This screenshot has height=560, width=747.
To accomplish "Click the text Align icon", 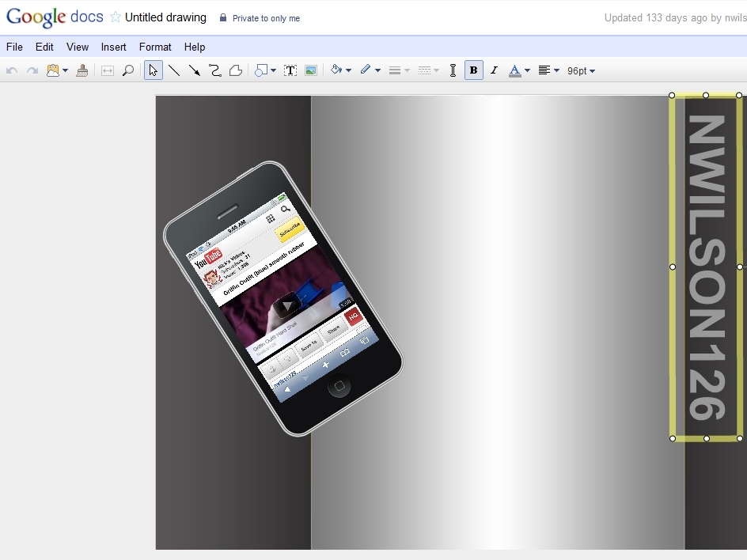I will point(544,70).
